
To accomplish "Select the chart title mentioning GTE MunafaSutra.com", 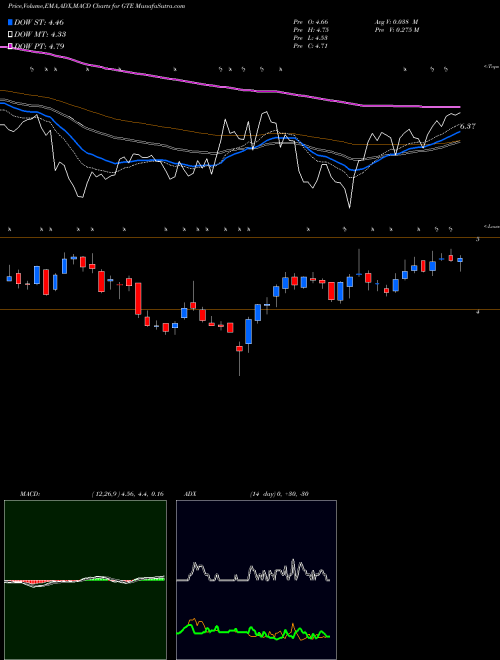I will tap(96, 6).
